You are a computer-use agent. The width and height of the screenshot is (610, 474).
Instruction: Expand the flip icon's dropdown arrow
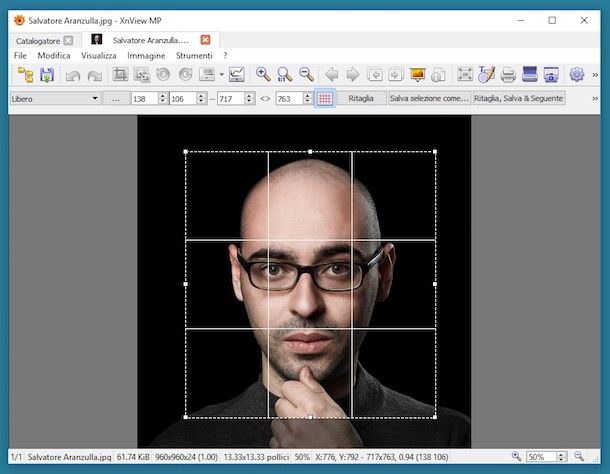[x=221, y=74]
